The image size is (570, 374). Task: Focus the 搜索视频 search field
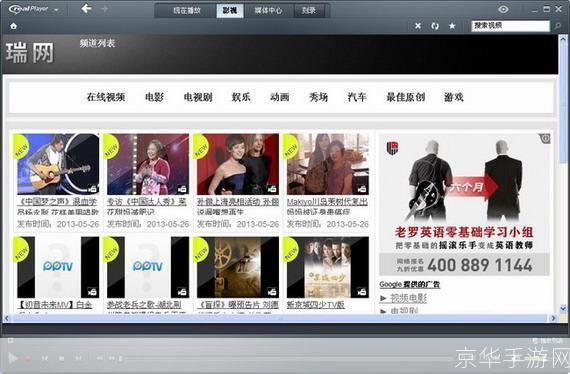[510, 25]
